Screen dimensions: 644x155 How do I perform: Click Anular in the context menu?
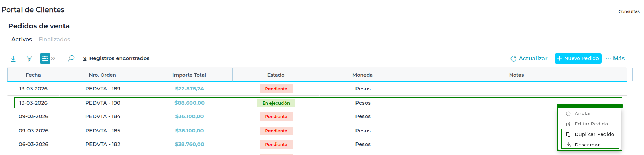click(583, 114)
